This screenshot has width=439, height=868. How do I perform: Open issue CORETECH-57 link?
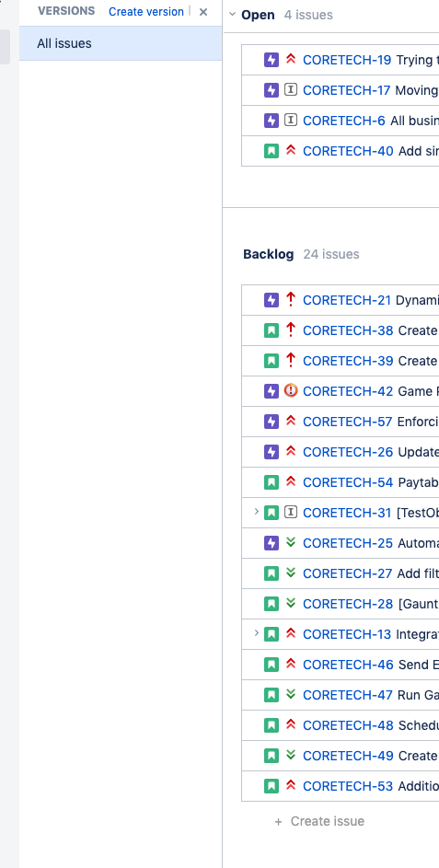point(348,422)
